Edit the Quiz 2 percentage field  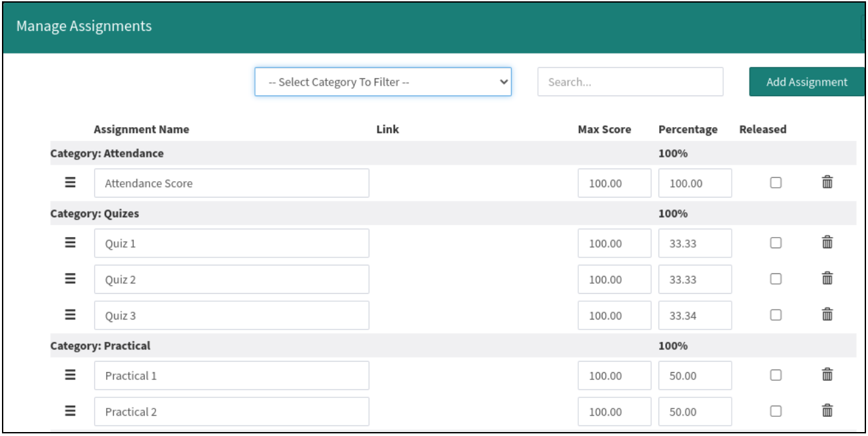tap(695, 279)
